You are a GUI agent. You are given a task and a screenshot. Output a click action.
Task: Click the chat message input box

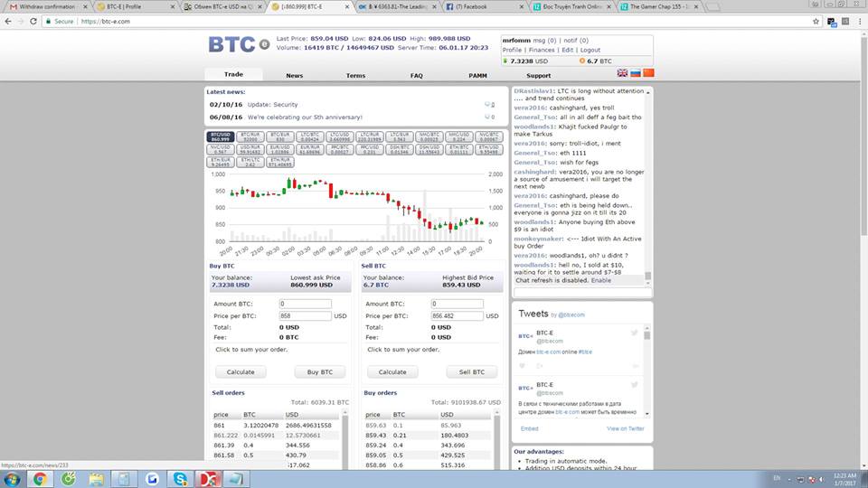tap(582, 292)
